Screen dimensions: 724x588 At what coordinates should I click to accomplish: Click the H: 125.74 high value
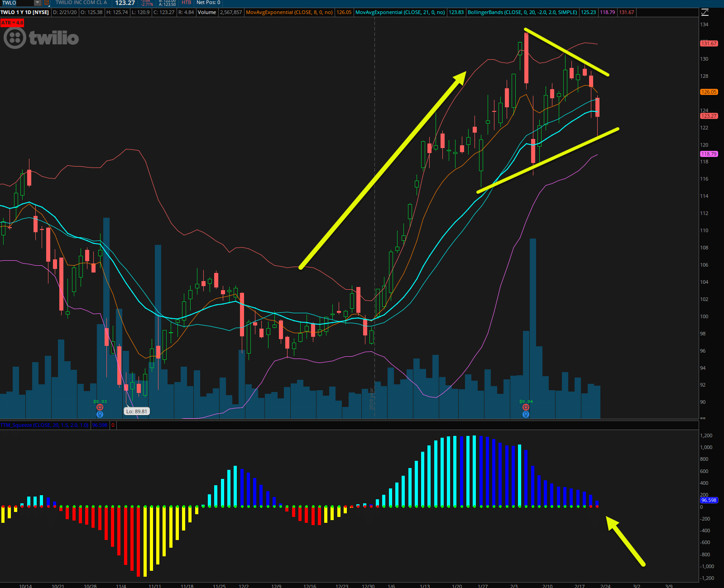(x=117, y=12)
